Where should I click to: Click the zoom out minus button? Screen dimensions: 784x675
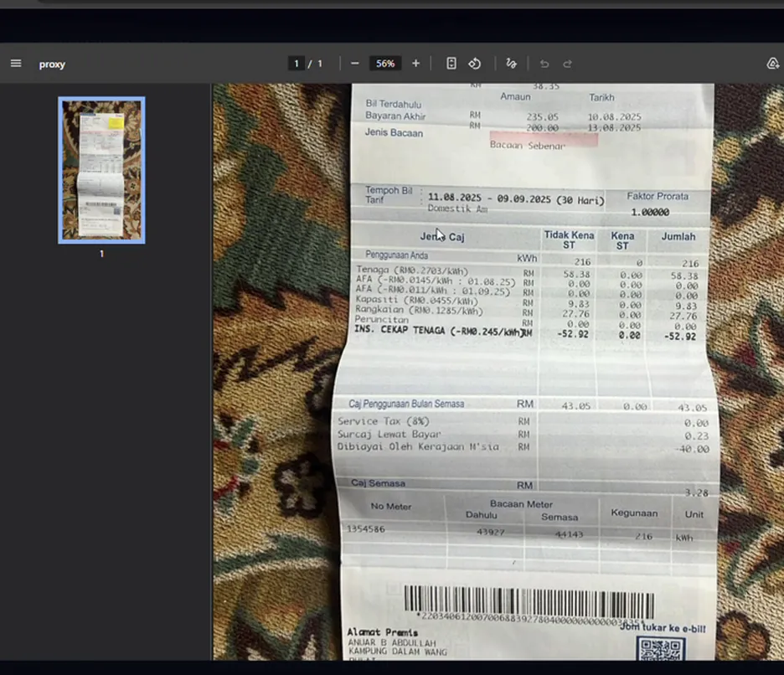tap(355, 64)
